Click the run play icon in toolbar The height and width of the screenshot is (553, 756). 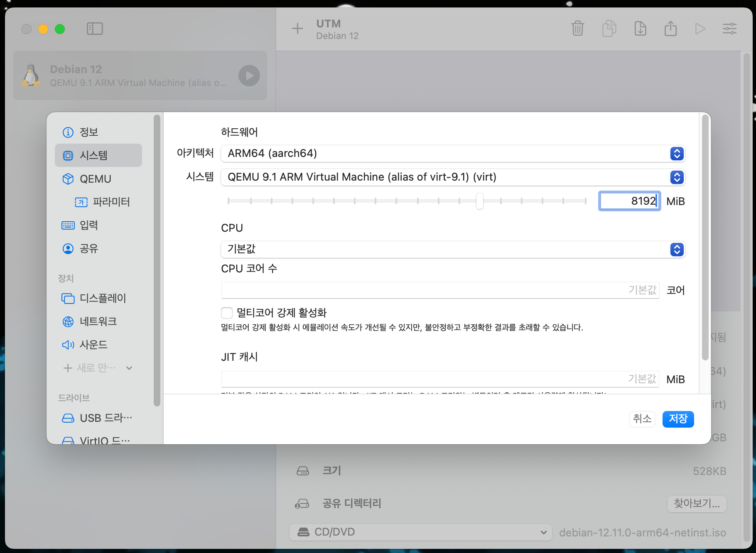(x=700, y=29)
